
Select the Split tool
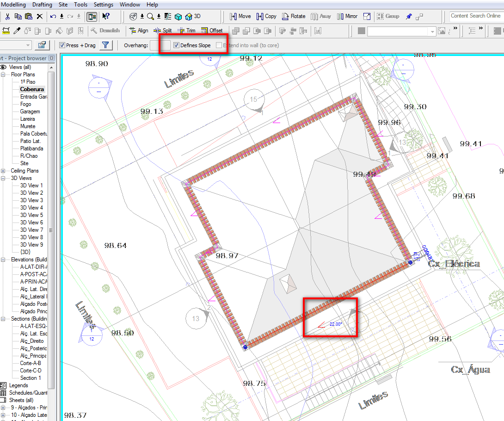[x=162, y=31]
